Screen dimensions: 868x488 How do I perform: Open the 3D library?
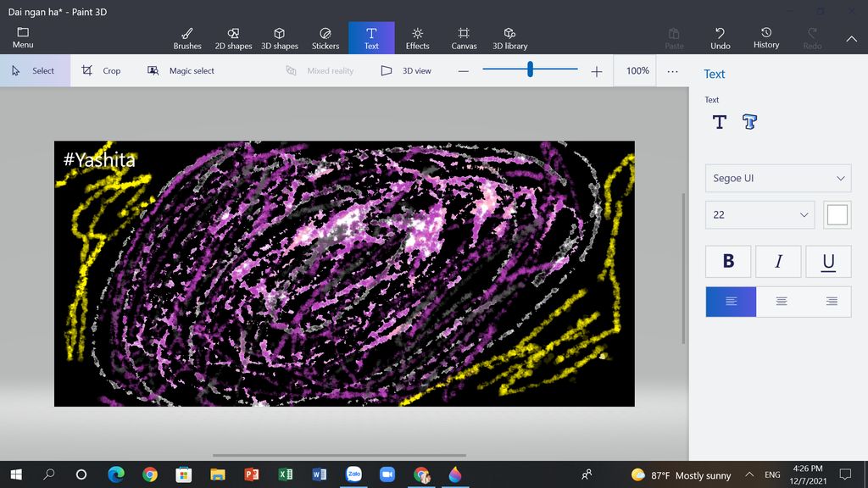(x=509, y=39)
